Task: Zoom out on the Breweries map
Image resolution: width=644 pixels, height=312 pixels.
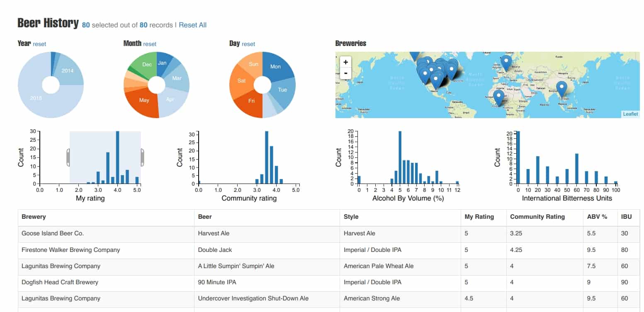Action: tap(345, 73)
